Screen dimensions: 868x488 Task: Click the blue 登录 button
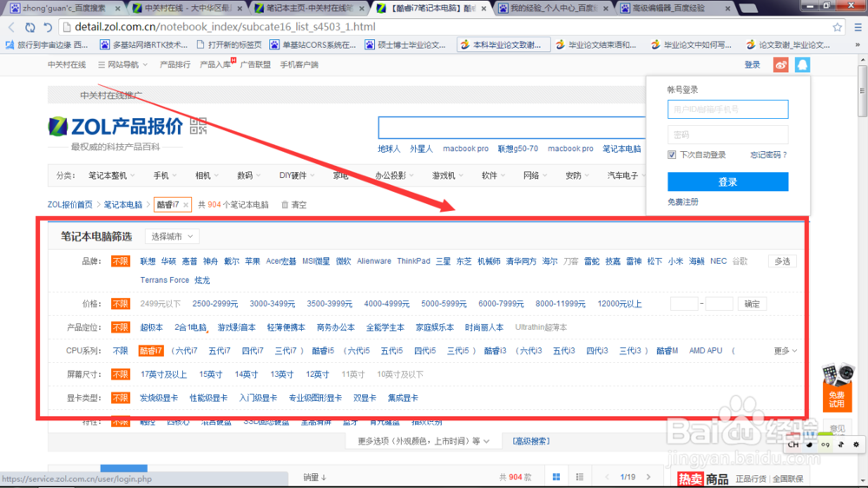tap(727, 181)
